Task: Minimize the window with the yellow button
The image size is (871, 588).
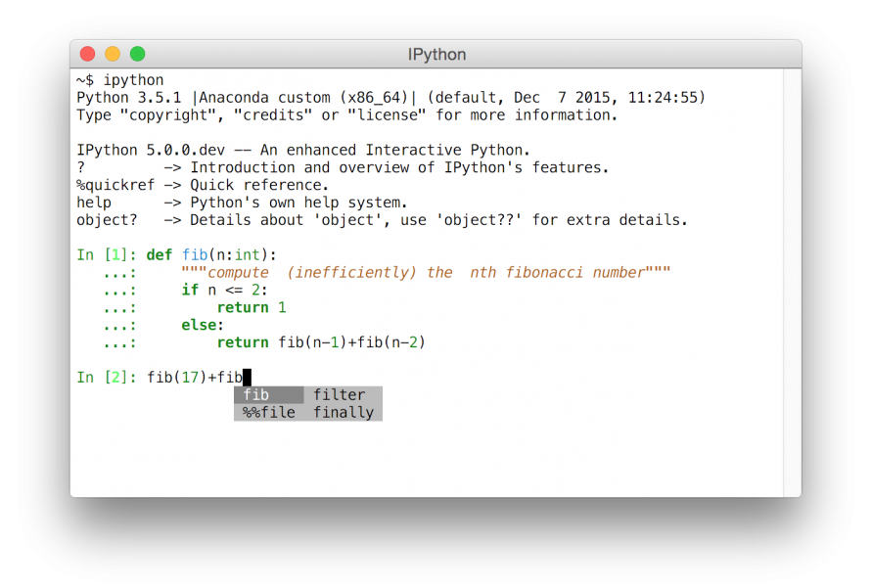Action: pyautogui.click(x=113, y=54)
